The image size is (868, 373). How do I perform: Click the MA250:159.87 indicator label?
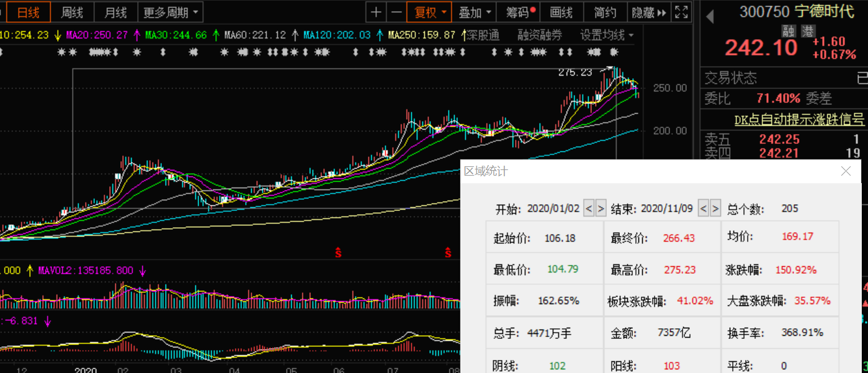click(422, 35)
